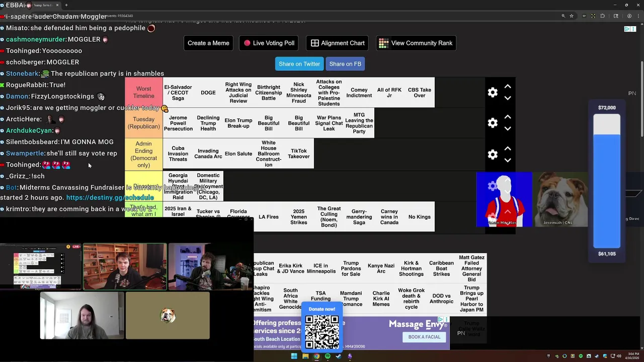Select the All of RFK Jr tile
The width and height of the screenshot is (644, 362).
tap(389, 93)
